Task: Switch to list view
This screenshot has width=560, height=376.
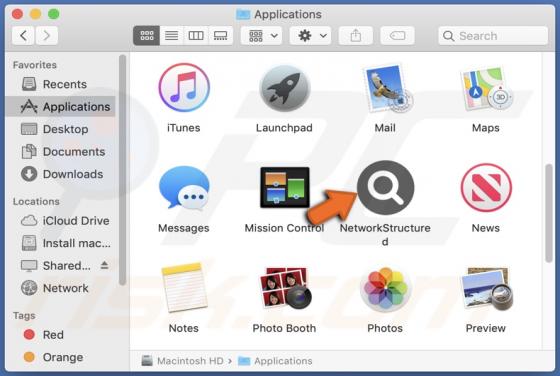Action: [x=171, y=36]
